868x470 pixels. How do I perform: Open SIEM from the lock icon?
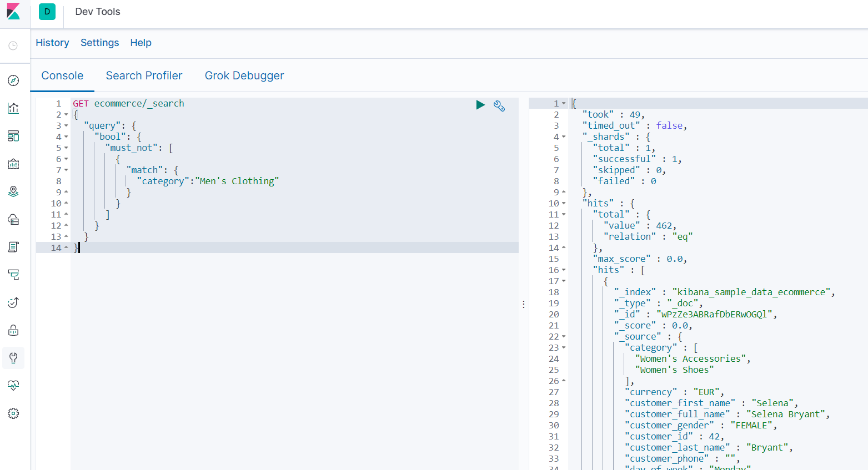[13, 330]
